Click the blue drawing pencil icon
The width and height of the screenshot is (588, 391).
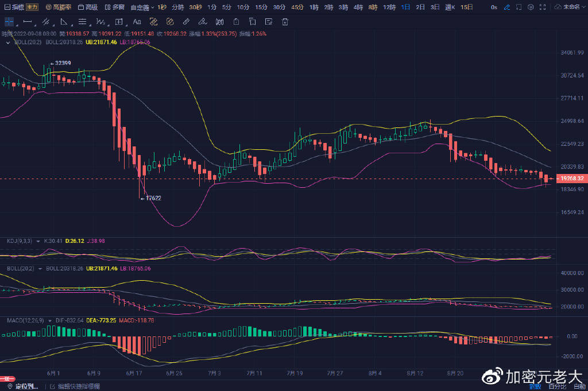pyautogui.click(x=506, y=7)
